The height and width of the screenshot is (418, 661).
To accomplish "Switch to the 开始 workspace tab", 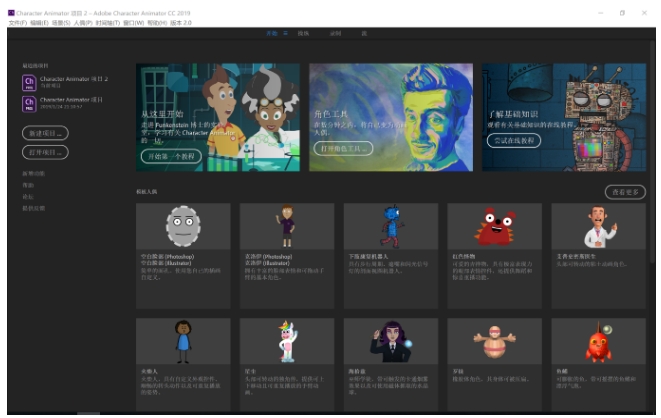I will click(x=272, y=33).
